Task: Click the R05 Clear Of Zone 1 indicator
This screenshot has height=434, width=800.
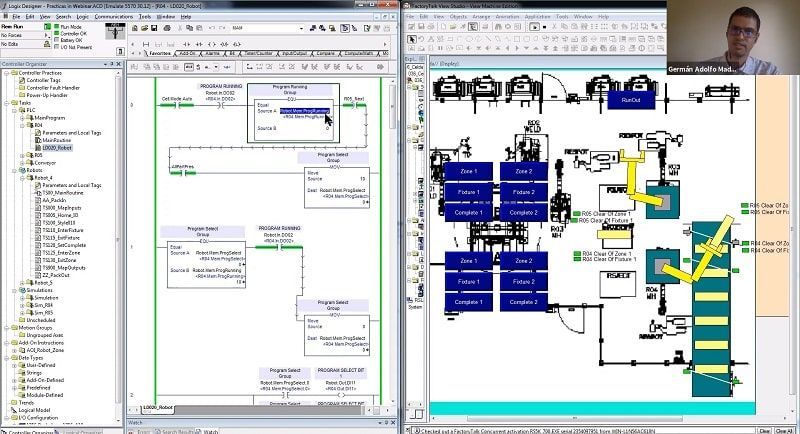Action: click(577, 214)
